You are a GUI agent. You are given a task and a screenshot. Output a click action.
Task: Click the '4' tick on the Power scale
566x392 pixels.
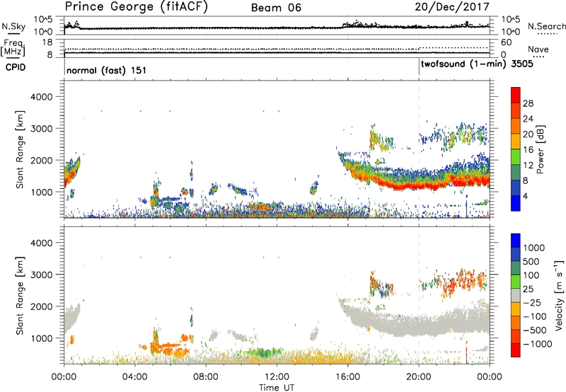(526, 197)
